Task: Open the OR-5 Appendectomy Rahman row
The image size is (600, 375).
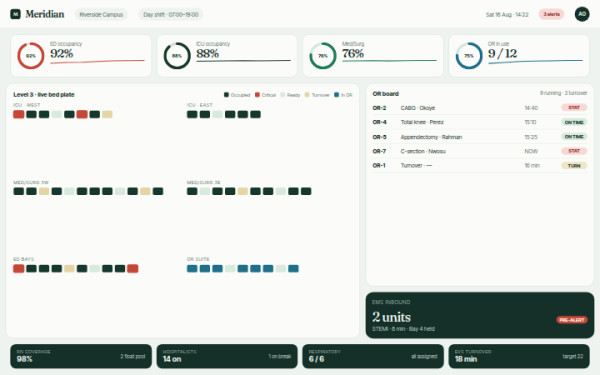Action: point(479,137)
